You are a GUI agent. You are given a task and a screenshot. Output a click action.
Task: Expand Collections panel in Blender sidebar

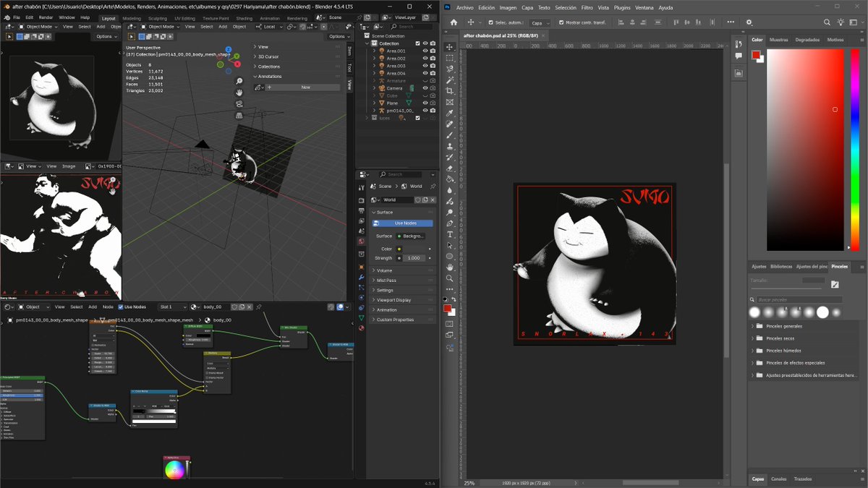pyautogui.click(x=268, y=67)
